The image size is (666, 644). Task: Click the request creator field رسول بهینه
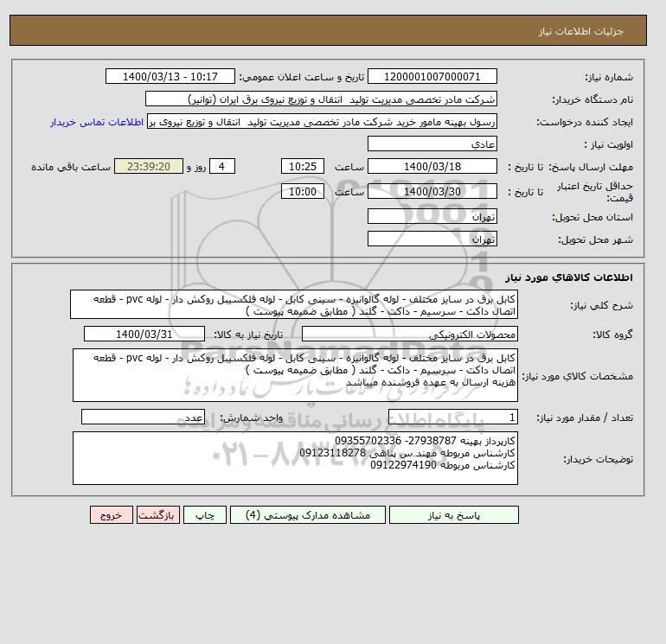(x=322, y=121)
